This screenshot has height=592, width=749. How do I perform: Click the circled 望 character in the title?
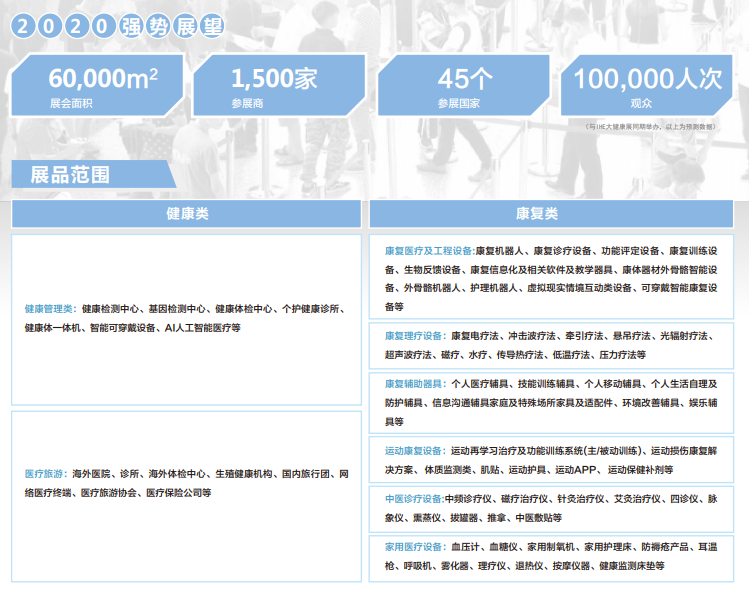point(212,26)
